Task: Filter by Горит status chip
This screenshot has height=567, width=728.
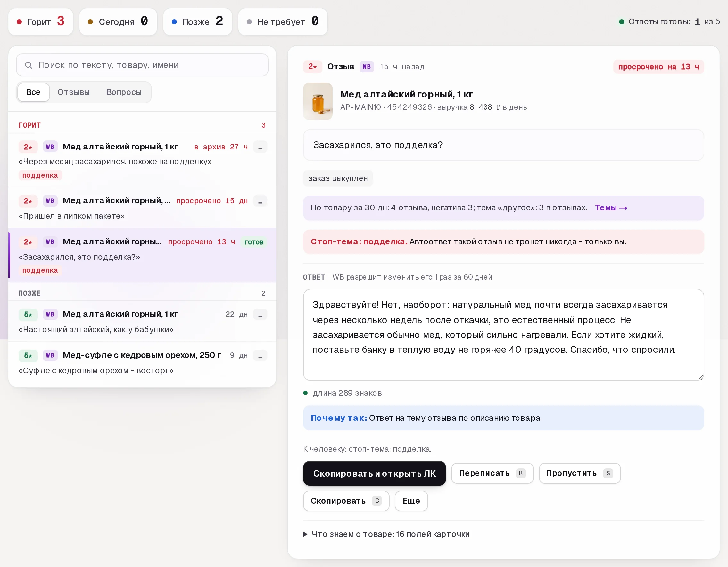Action: click(x=41, y=22)
